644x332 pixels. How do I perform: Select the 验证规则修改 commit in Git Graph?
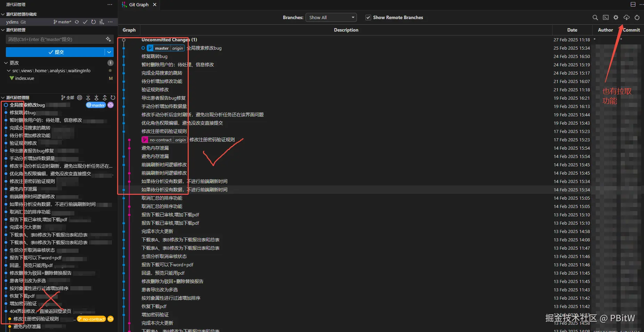pos(155,90)
